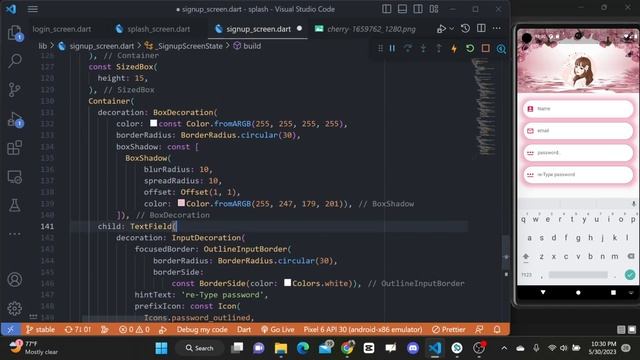Screen dimensions: 640x360
Task: Click the re-Type password field in emulator
Action: (578, 175)
